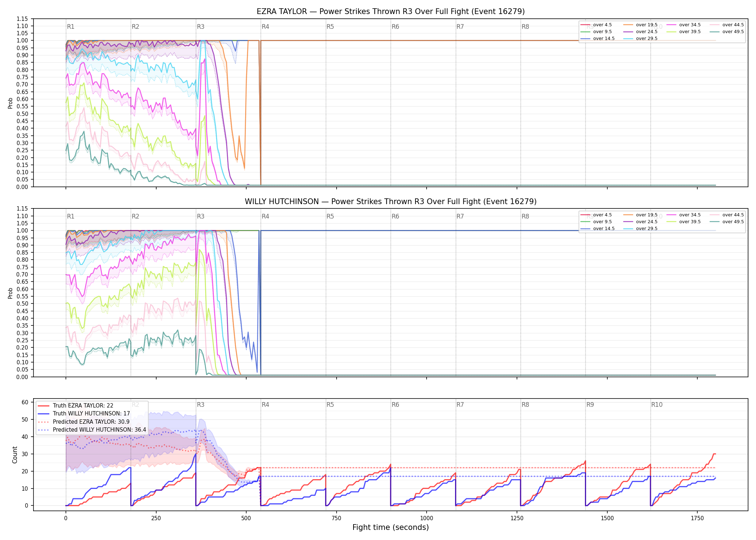Viewport: 756px width, 540px height.
Task: Click the 'over 4.5' legend entry in Ezra Taylor chart
Action: click(x=596, y=25)
